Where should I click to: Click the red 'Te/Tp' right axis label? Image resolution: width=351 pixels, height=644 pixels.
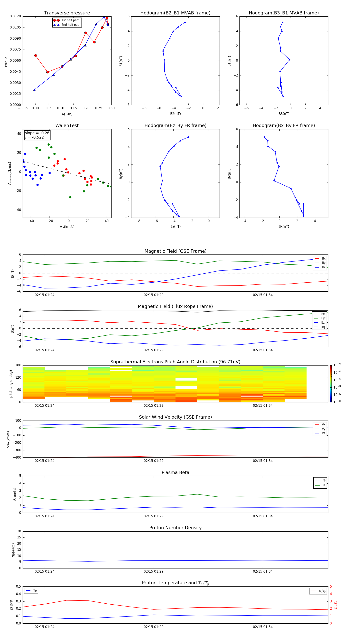pyautogui.click(x=336, y=605)
